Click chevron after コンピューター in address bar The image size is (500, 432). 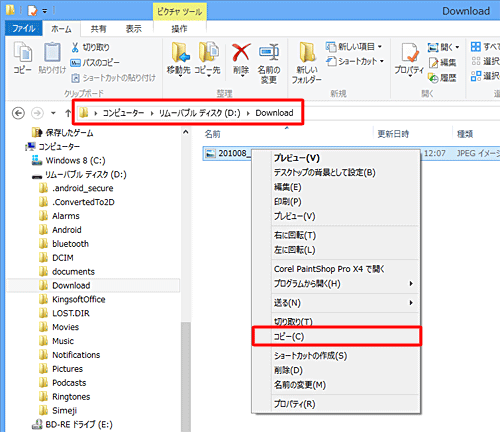coord(152,113)
